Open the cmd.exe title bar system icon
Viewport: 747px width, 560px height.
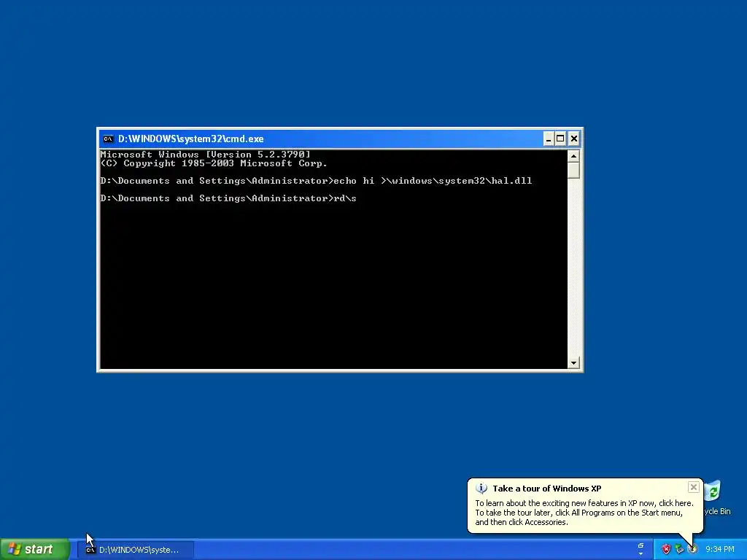point(108,139)
